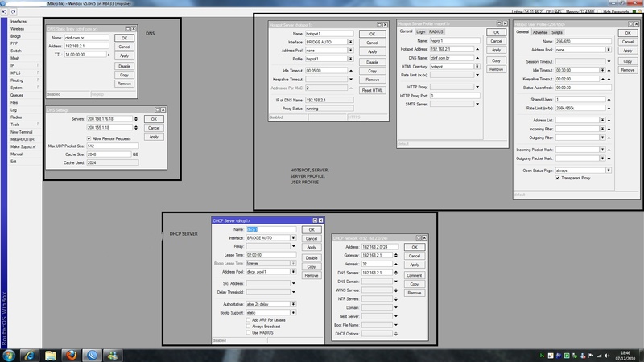Switch to the RADIUS tab
The width and height of the screenshot is (644, 362).
click(x=435, y=31)
